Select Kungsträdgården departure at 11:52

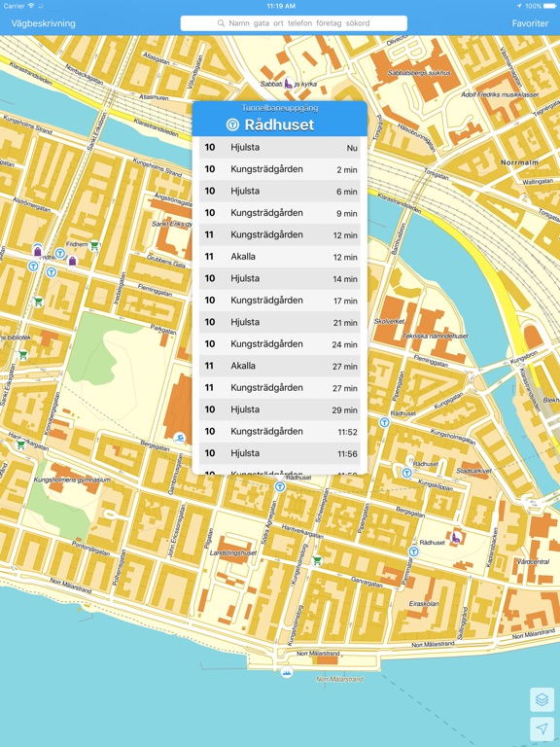click(x=280, y=432)
